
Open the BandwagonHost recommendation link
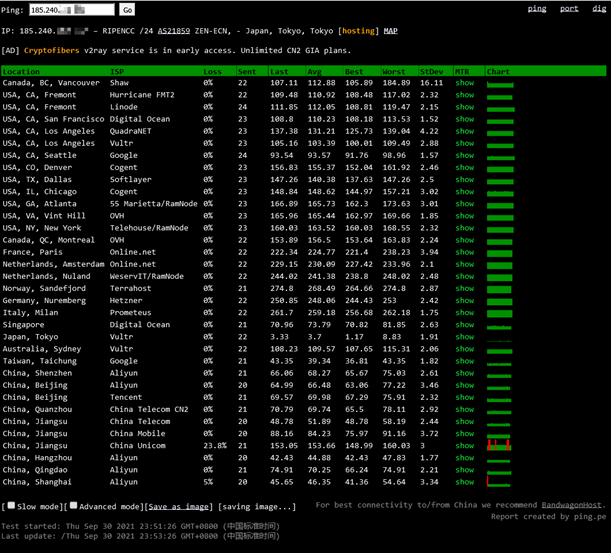[571, 505]
